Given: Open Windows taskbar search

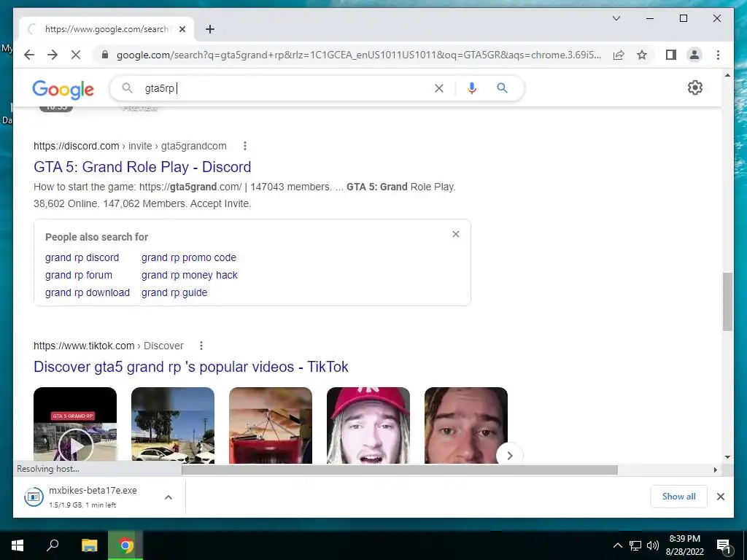Looking at the screenshot, I should click(x=53, y=545).
